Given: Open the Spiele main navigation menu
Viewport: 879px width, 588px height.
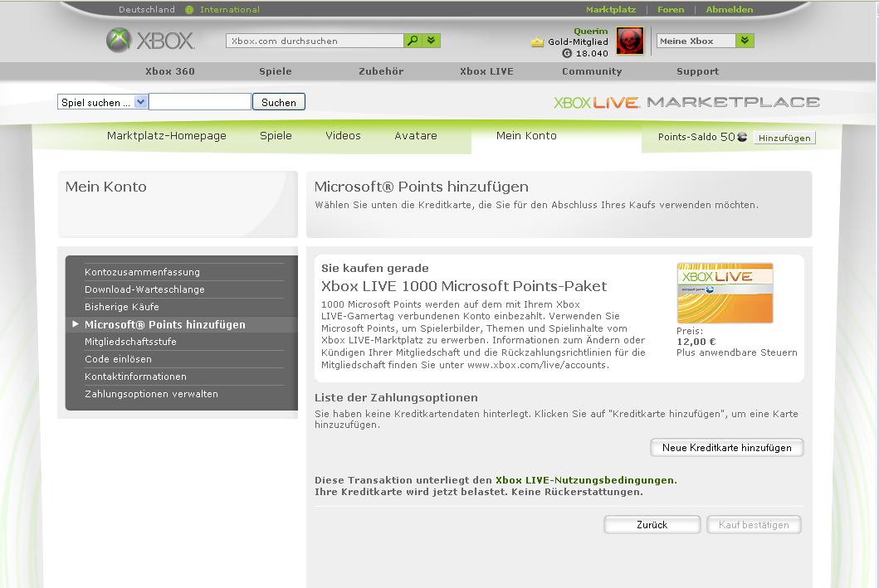Looking at the screenshot, I should tap(276, 71).
